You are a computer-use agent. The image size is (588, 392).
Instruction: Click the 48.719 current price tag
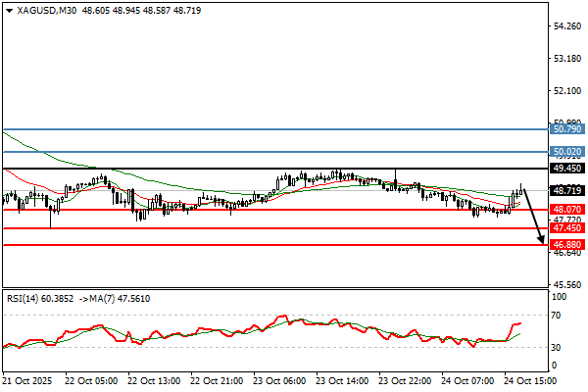tap(568, 190)
